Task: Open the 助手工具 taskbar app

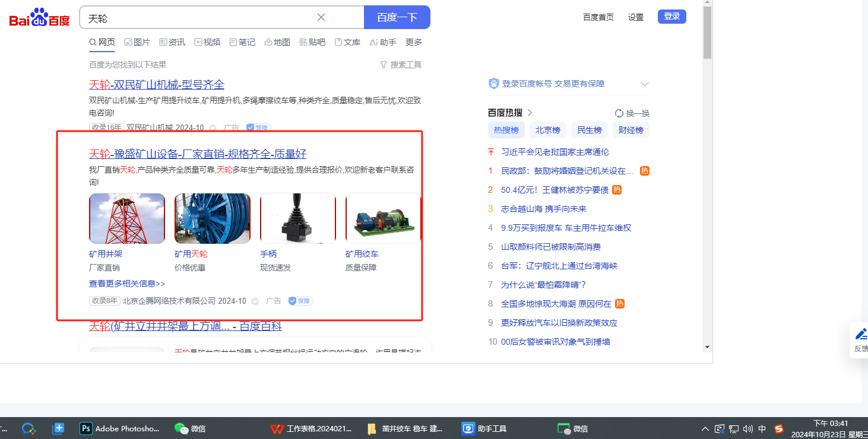Action: point(486,428)
